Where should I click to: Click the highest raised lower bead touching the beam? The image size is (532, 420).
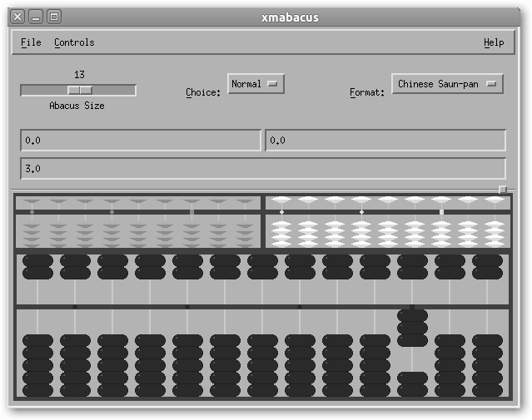[x=412, y=315]
